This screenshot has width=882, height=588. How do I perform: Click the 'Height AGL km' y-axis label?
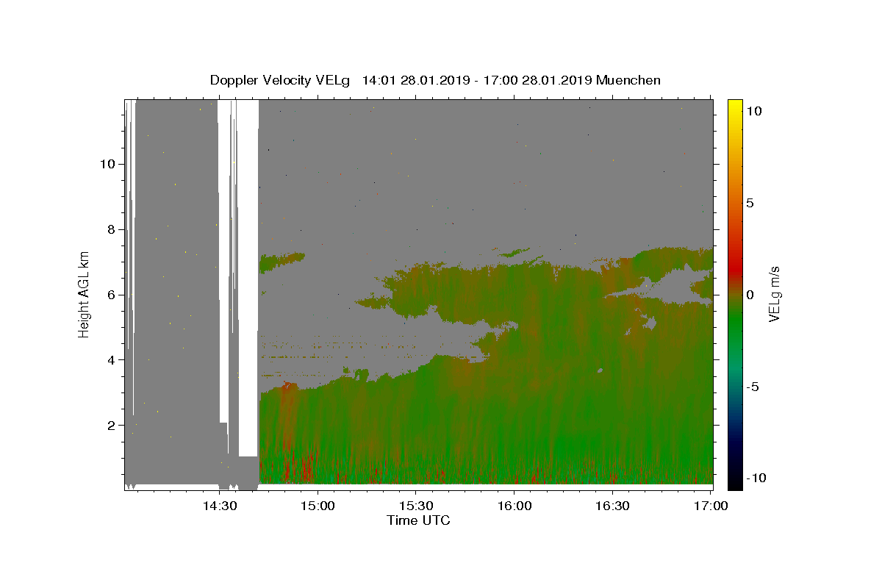tap(85, 294)
